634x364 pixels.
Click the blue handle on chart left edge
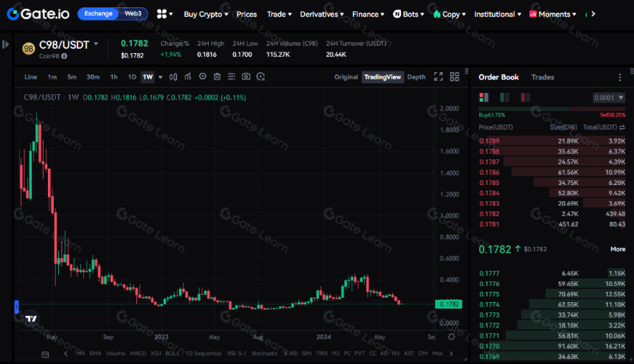coord(16,307)
